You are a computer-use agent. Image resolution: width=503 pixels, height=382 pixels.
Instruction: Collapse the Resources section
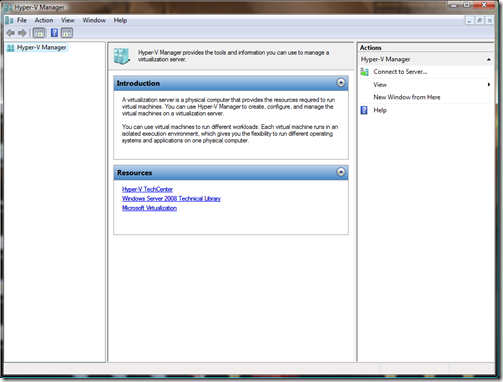point(341,172)
